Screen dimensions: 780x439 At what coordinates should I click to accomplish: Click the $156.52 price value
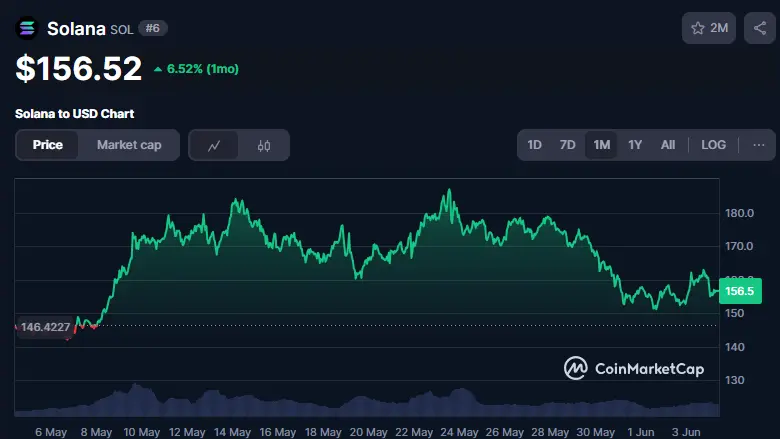79,68
